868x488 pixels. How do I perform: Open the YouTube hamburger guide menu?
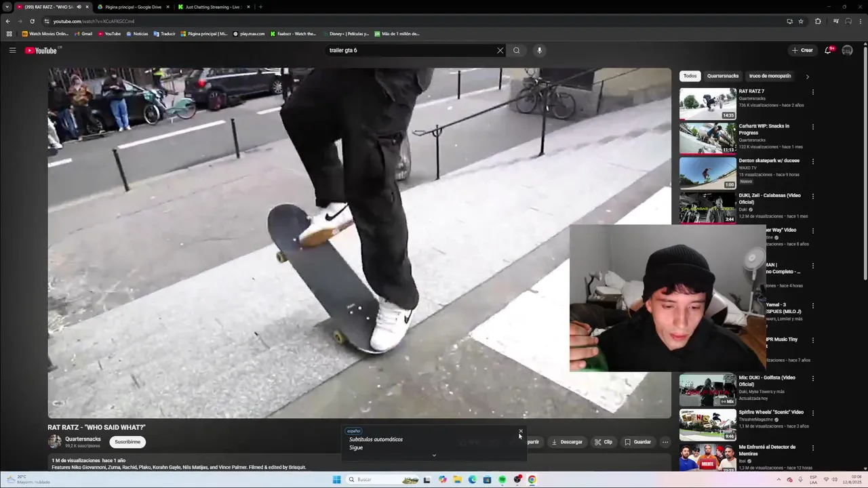[12, 50]
